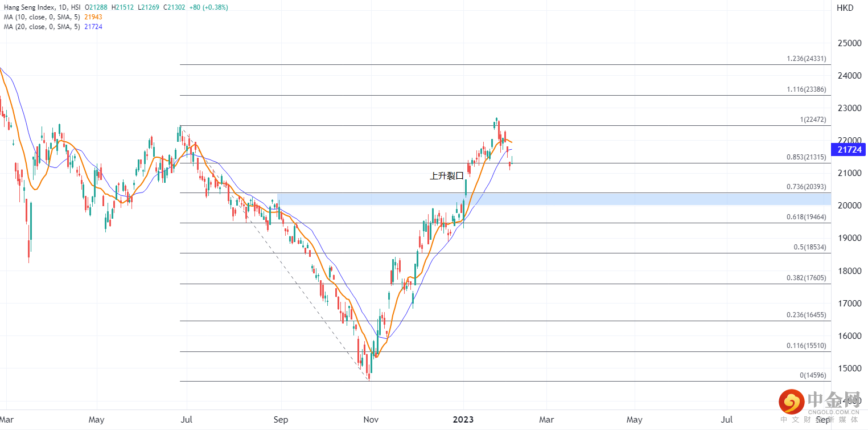Select the 0.5(18534) Fibonacci level label
The height and width of the screenshot is (430, 868).
coord(809,247)
